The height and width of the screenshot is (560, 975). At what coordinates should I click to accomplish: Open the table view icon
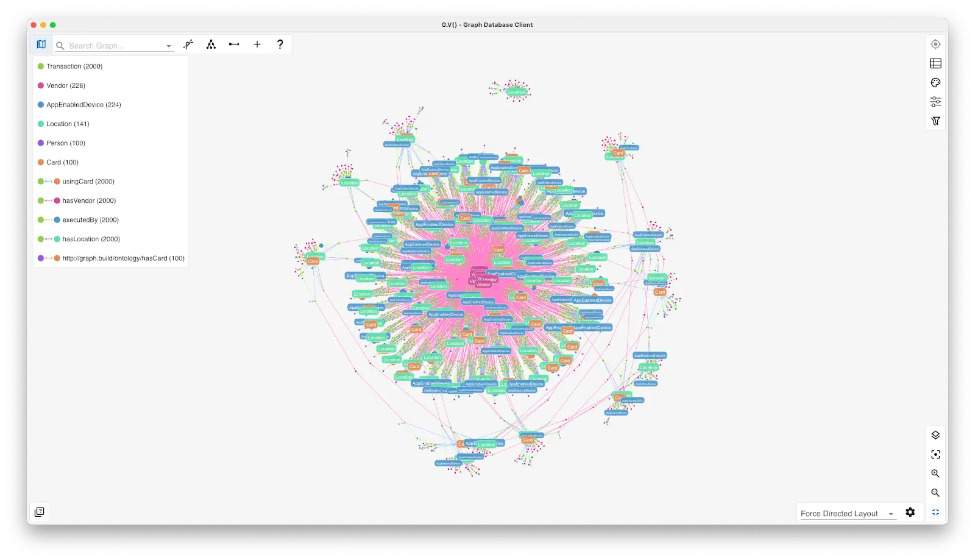point(935,63)
